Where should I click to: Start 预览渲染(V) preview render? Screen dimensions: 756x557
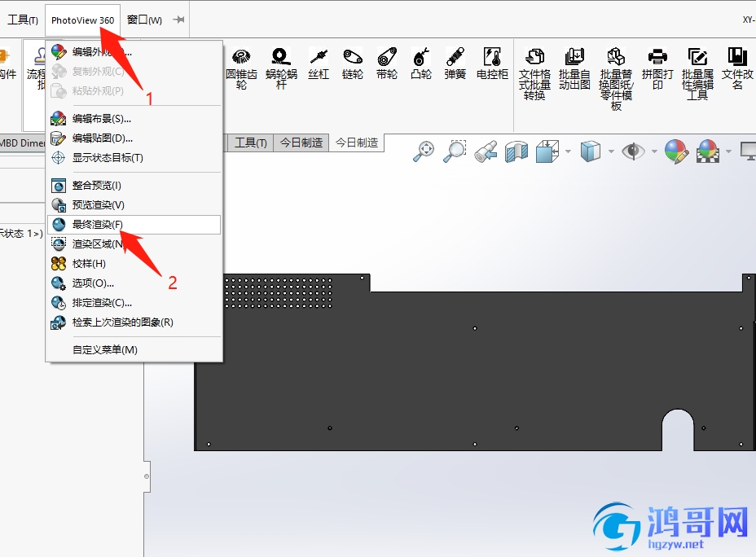pos(134,204)
